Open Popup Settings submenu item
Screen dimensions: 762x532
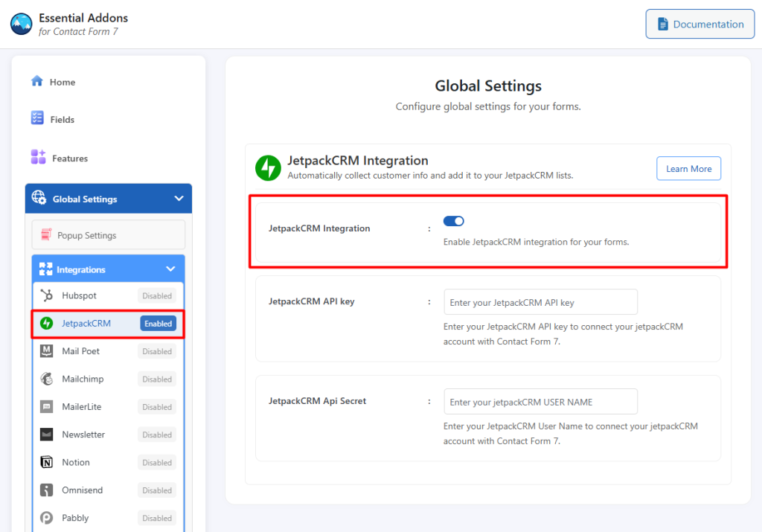click(109, 234)
